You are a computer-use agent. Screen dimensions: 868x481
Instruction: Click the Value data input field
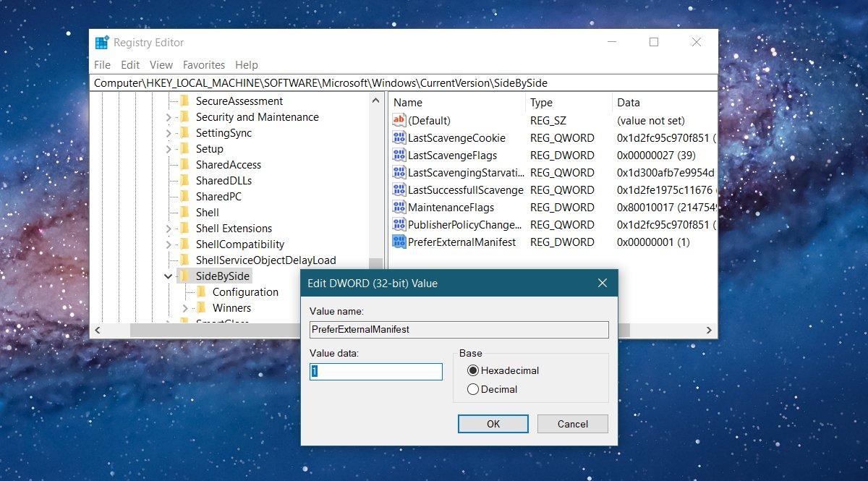click(x=376, y=372)
